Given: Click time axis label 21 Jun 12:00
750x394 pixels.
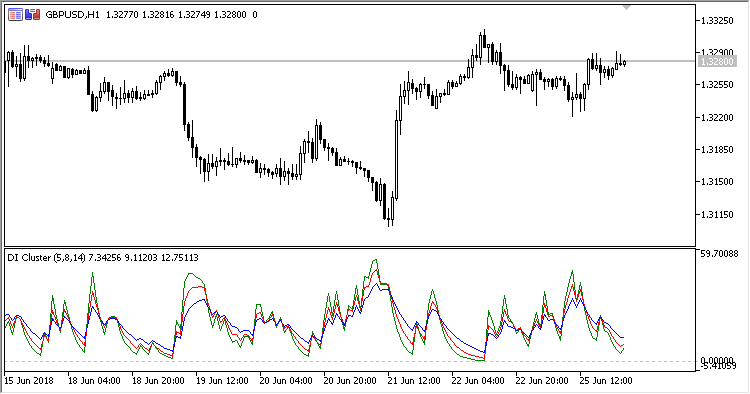Looking at the screenshot, I should pyautogui.click(x=414, y=381).
